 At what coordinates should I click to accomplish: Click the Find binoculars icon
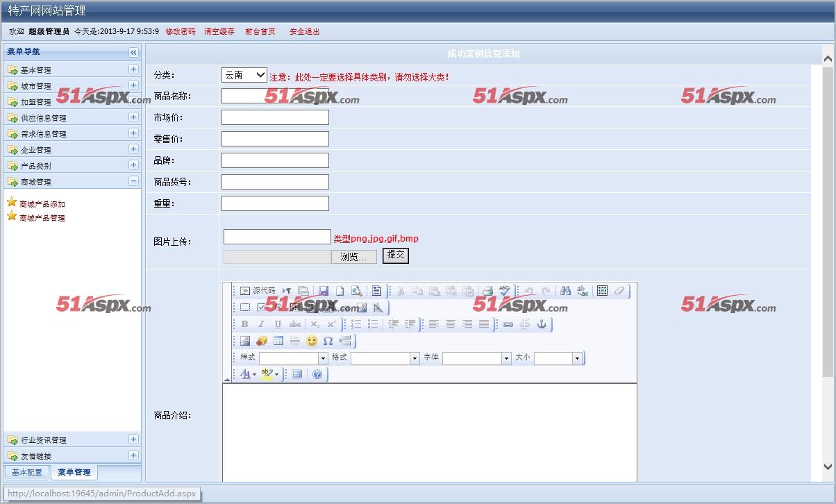(565, 291)
